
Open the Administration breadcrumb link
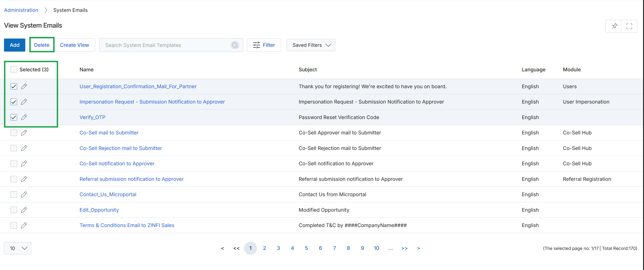click(21, 10)
